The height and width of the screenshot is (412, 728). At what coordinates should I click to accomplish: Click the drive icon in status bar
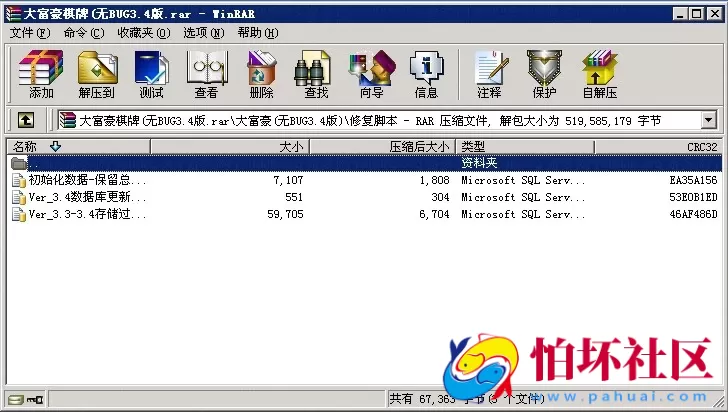[15, 399]
